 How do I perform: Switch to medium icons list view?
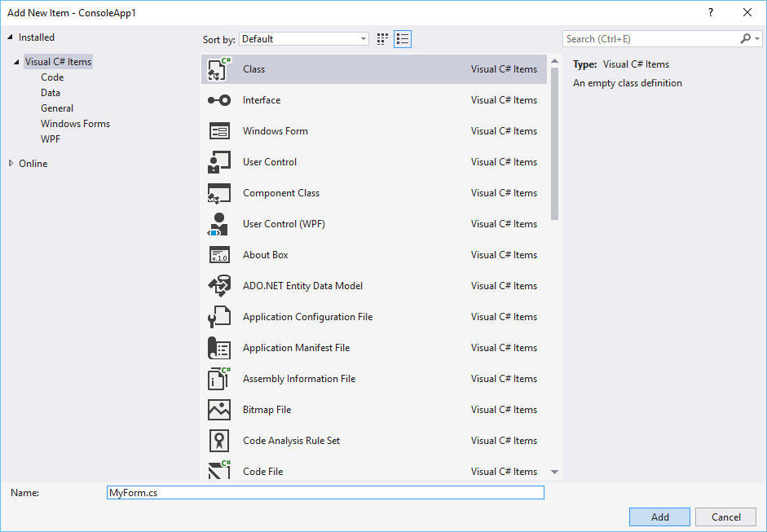click(403, 39)
